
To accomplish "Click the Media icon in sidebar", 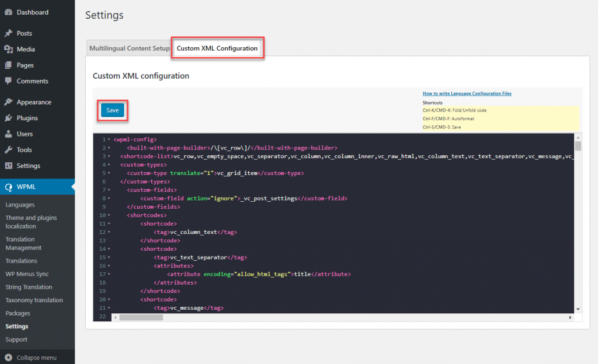I will [8, 49].
